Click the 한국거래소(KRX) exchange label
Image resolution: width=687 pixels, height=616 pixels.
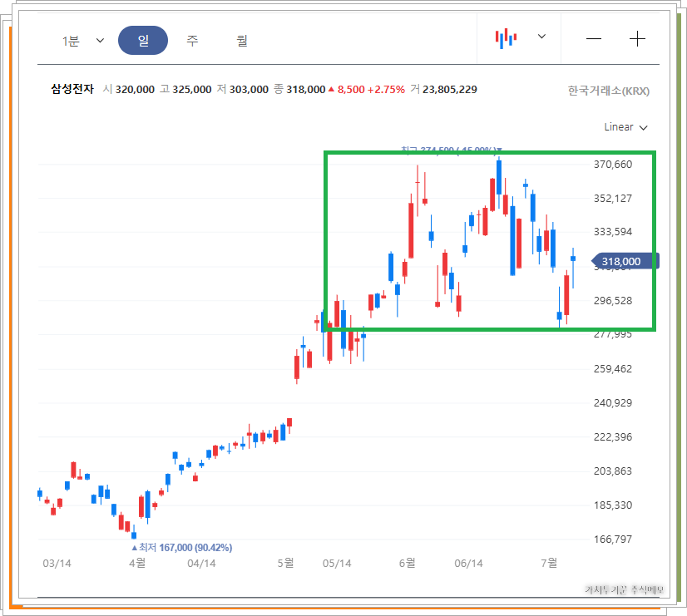pyautogui.click(x=609, y=91)
